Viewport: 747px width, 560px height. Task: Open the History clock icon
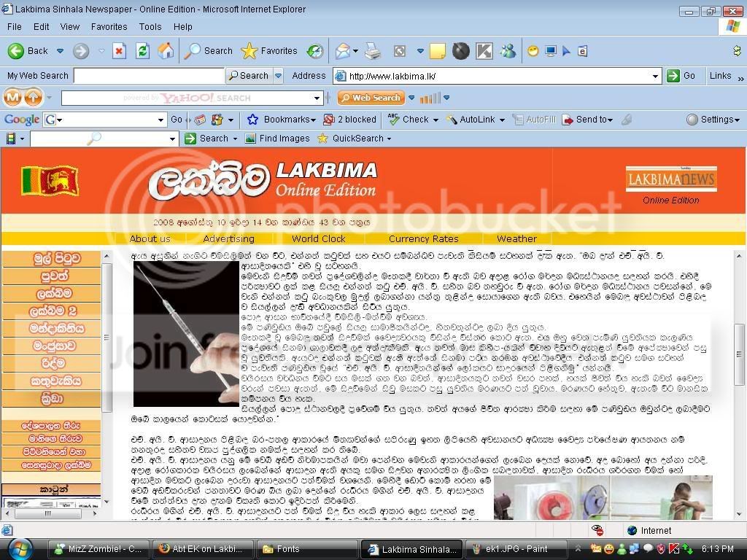(x=315, y=51)
